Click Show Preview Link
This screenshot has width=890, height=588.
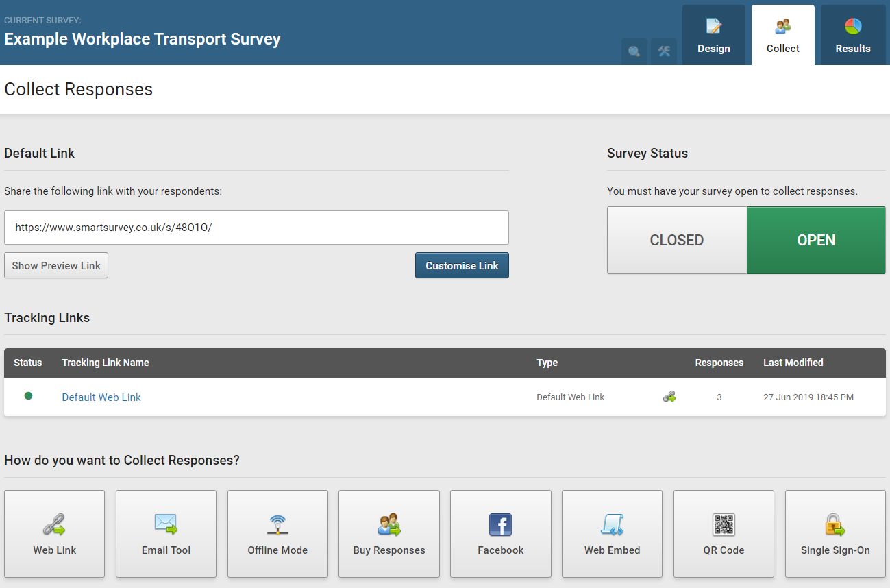click(x=55, y=265)
